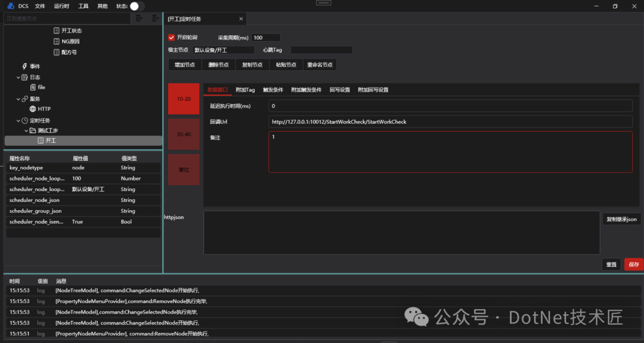Click the collapse-all tree icon beside search
The height and width of the screenshot is (343, 644).
pos(155,18)
